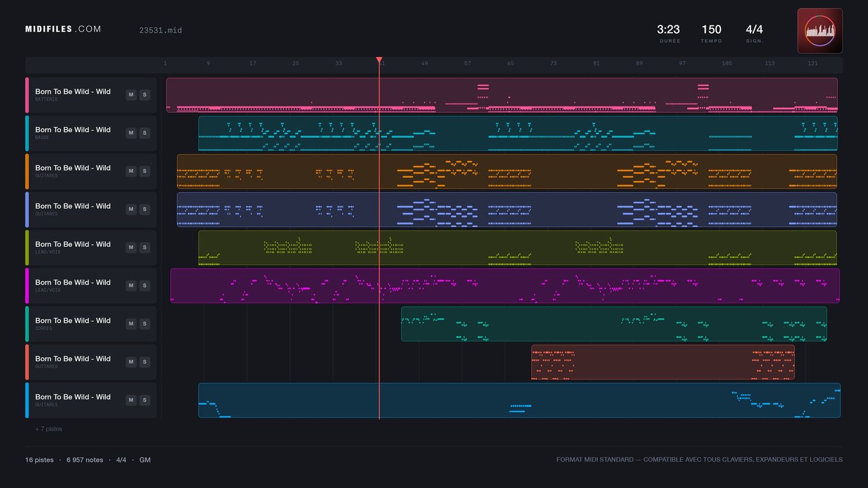Open the MIDIFILES.COM logo link

pos(63,29)
